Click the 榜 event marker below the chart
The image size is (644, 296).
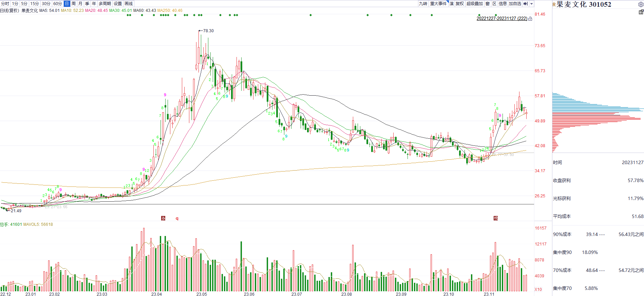point(496,218)
